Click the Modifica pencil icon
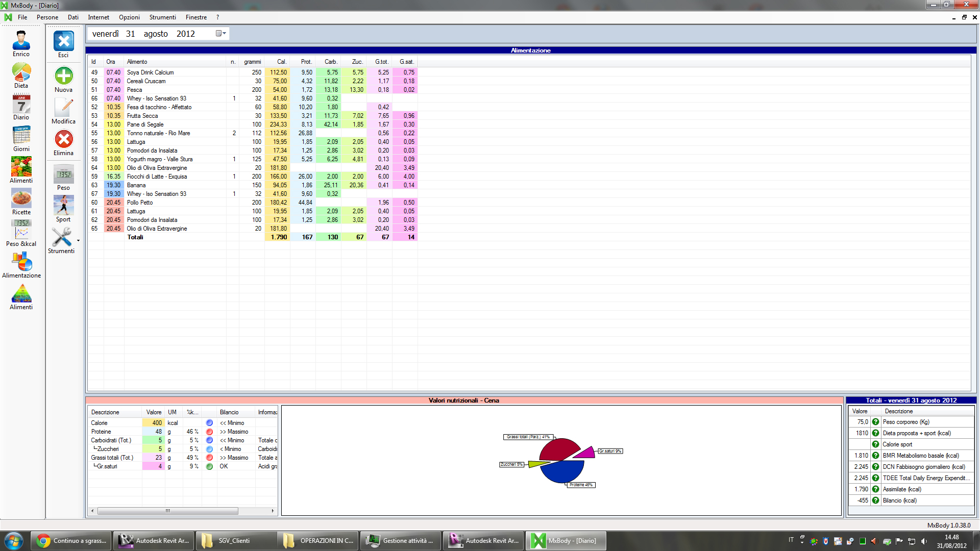The width and height of the screenshot is (980, 551). coord(63,108)
